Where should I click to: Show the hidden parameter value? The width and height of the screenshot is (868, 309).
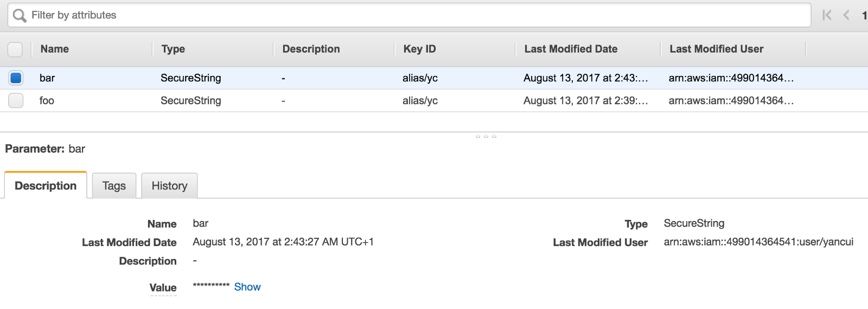coord(247,287)
